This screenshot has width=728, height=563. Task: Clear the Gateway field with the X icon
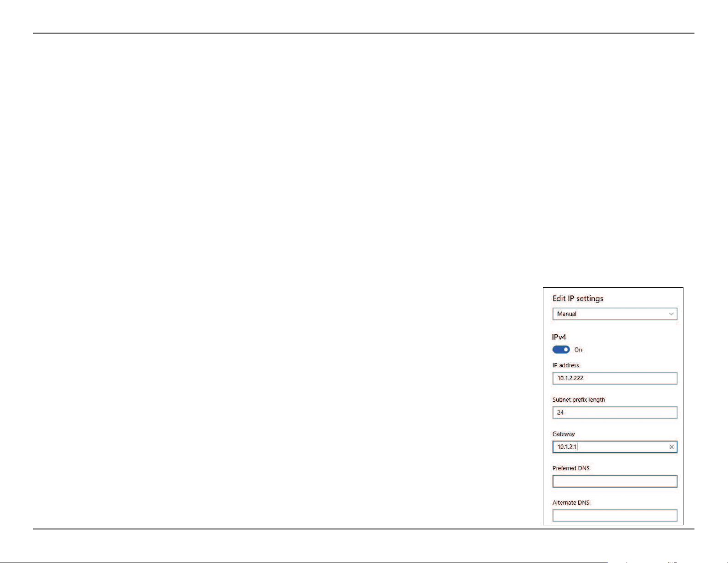672,447
